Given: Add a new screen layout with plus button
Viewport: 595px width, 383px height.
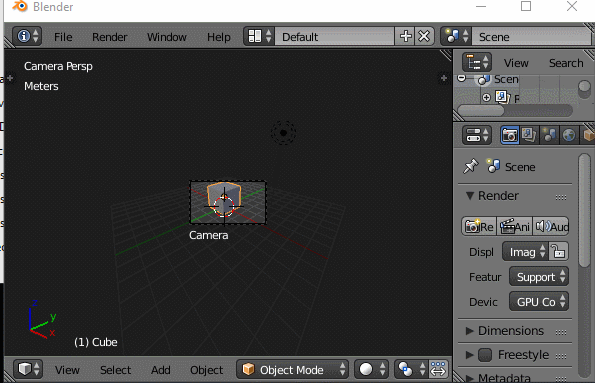Looking at the screenshot, I should 405,36.
